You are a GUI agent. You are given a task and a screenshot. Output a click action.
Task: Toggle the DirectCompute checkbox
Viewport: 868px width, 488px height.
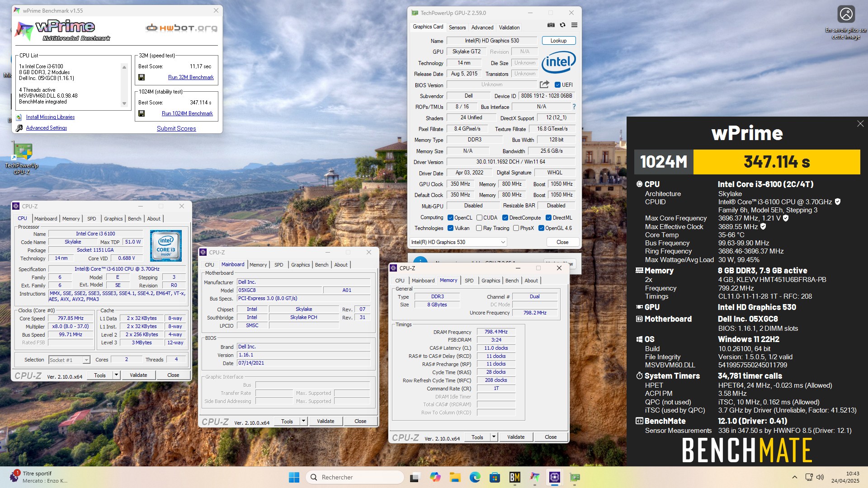(505, 218)
